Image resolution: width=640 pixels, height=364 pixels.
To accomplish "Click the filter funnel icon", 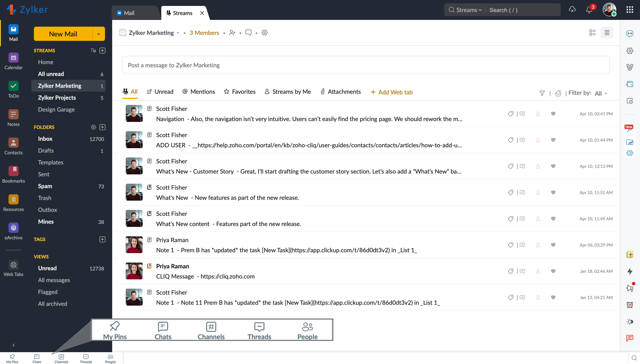I will [542, 93].
